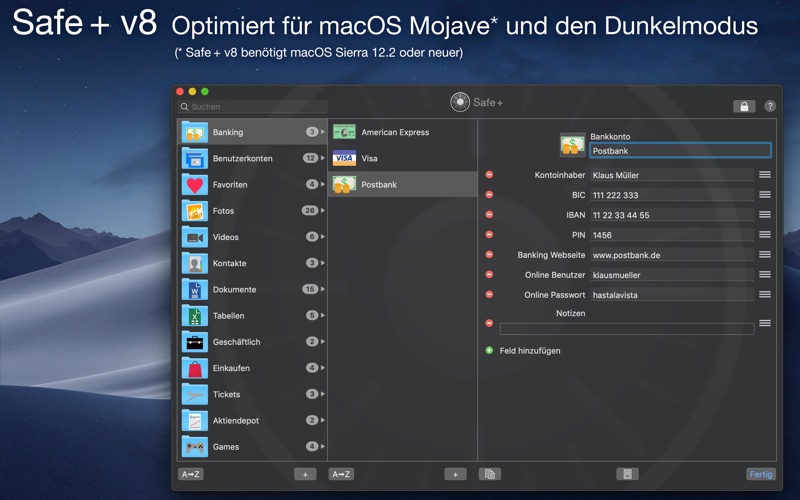The width and height of the screenshot is (800, 500).
Task: Edit the Bankkonto name field Postbank
Action: pyautogui.click(x=680, y=151)
